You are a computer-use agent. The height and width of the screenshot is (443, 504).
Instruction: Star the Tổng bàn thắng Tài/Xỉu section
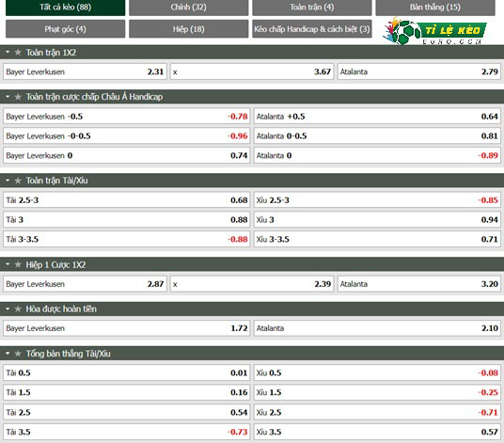tap(18, 354)
